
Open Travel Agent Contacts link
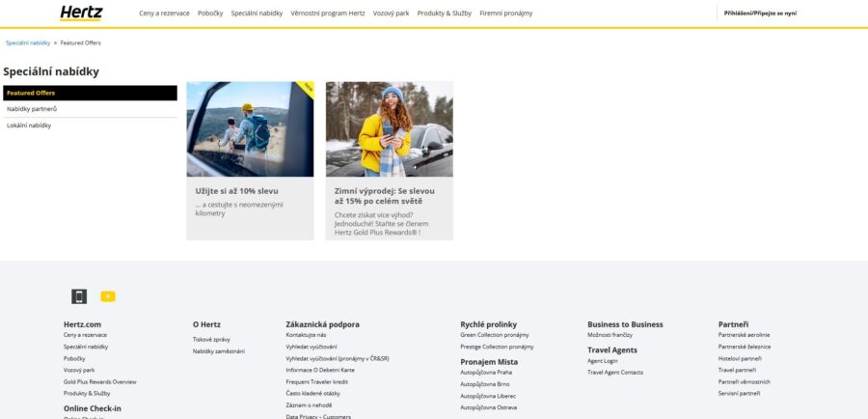pyautogui.click(x=615, y=373)
